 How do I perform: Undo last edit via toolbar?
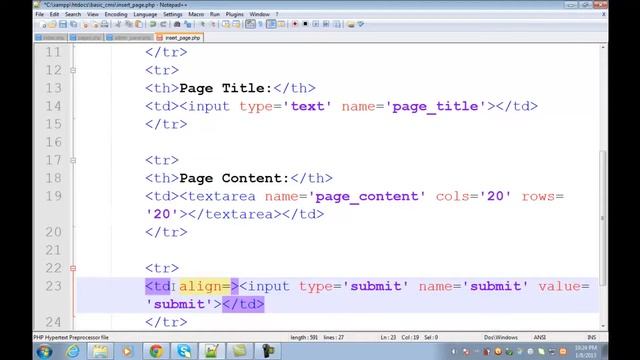point(153,24)
